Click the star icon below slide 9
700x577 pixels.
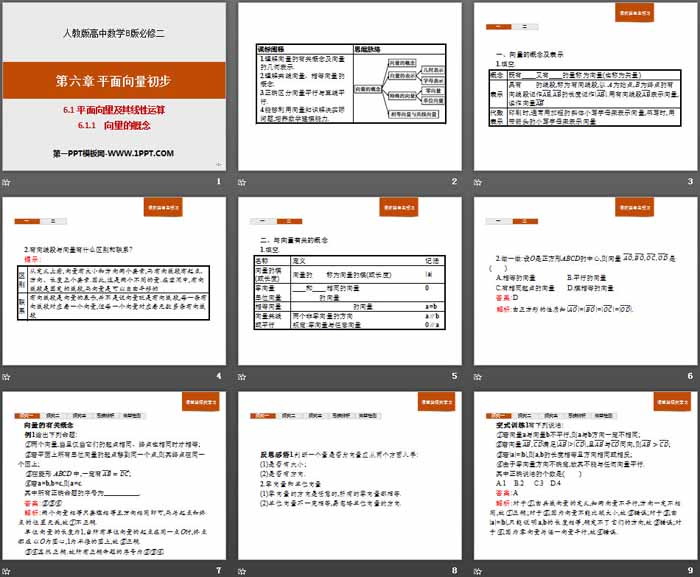(x=478, y=571)
